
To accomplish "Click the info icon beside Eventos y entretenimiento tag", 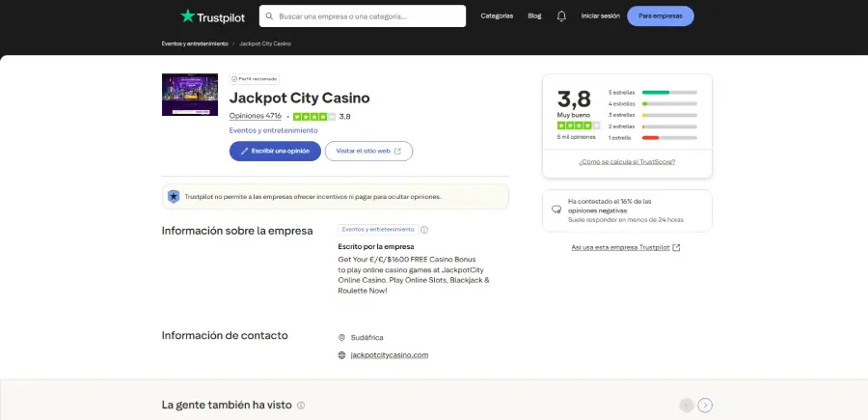I will [424, 230].
